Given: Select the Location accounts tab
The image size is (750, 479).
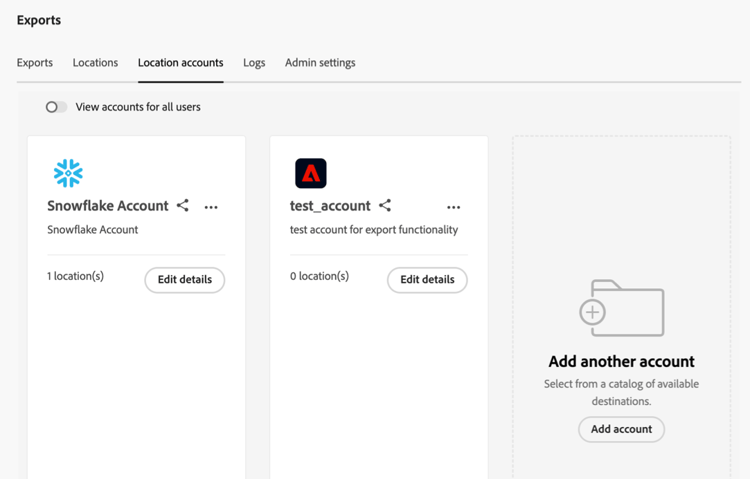Looking at the screenshot, I should pos(180,63).
